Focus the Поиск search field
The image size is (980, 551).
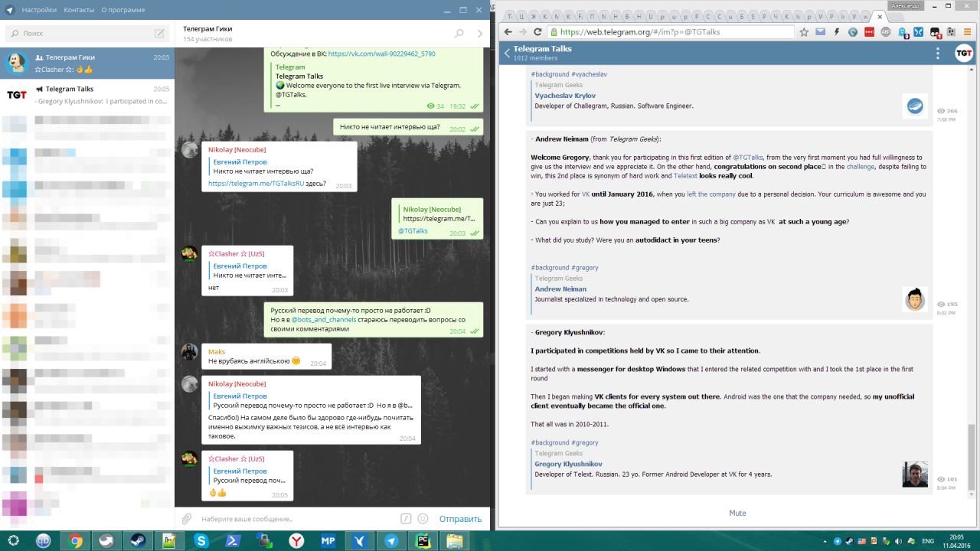click(87, 34)
